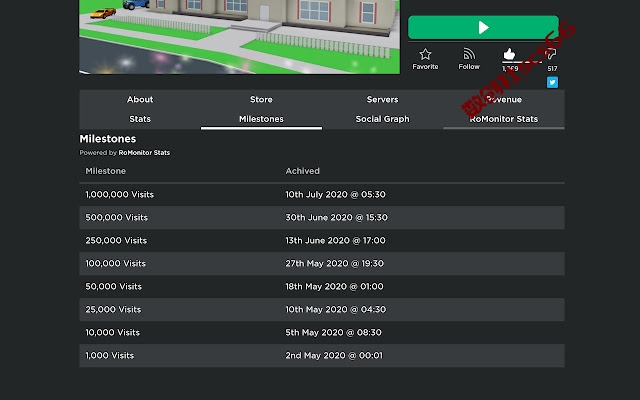Select the 50,000 Visits row

pos(322,287)
